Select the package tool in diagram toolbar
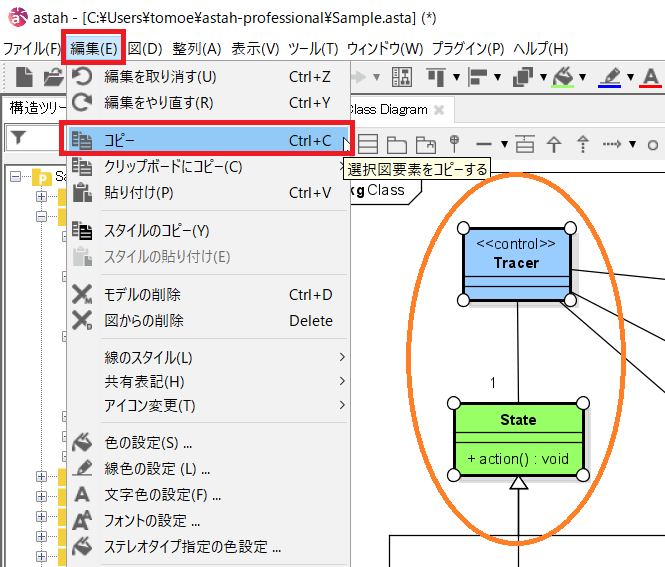This screenshot has height=567, width=665. click(x=397, y=144)
